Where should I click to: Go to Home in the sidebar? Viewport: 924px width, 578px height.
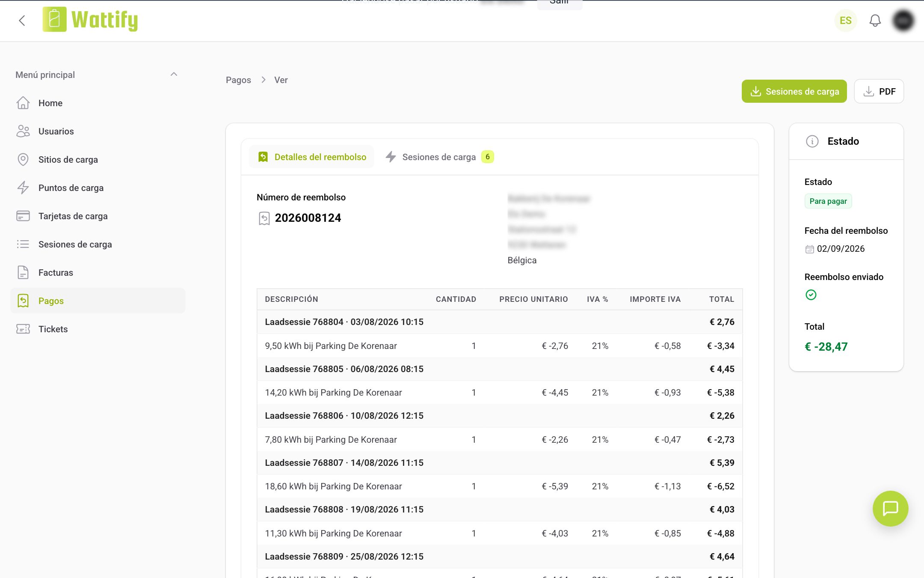pyautogui.click(x=98, y=103)
